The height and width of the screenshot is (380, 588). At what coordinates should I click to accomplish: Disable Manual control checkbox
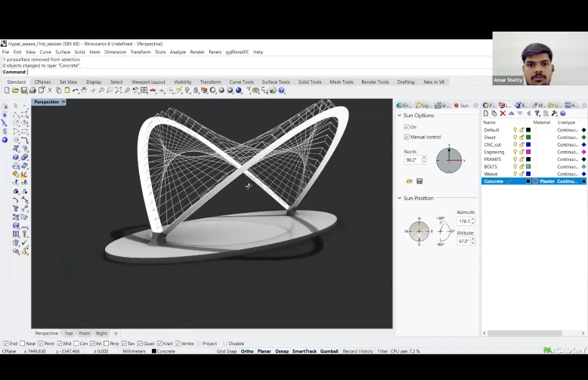[407, 137]
